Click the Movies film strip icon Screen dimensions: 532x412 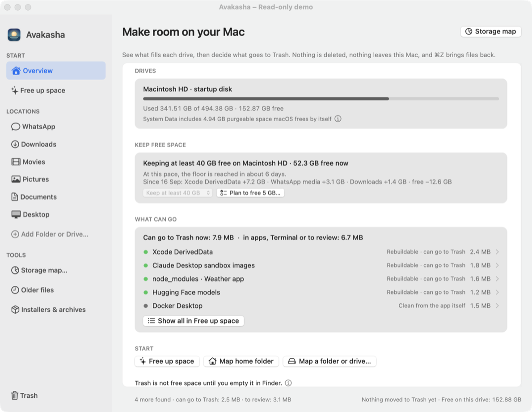coord(16,162)
